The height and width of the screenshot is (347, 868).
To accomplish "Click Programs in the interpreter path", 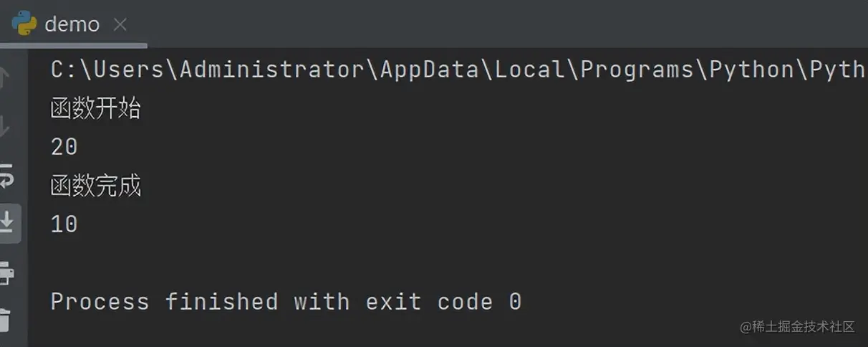I will pos(637,70).
